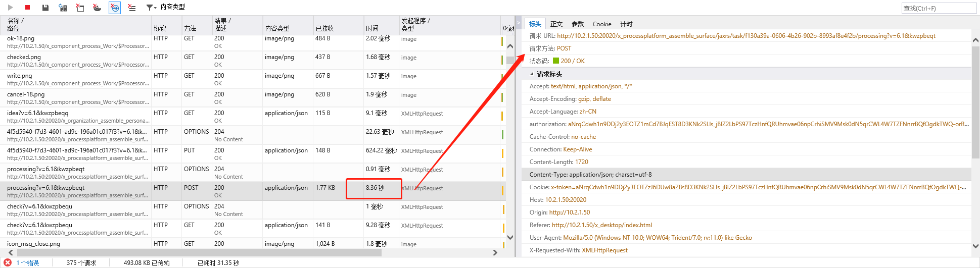Sort by the 协议 column header
The image size is (980, 268).
pos(166,25)
